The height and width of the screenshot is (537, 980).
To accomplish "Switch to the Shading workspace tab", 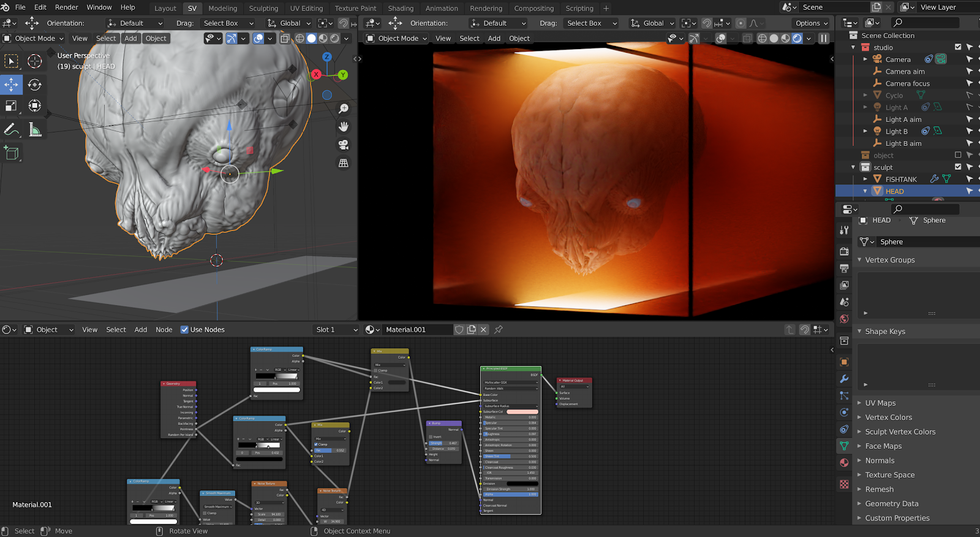I will click(401, 9).
